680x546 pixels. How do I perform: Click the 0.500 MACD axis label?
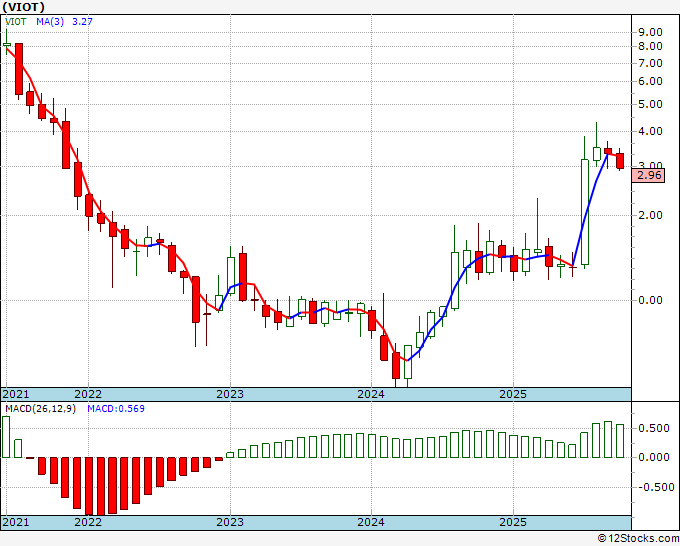click(x=654, y=428)
